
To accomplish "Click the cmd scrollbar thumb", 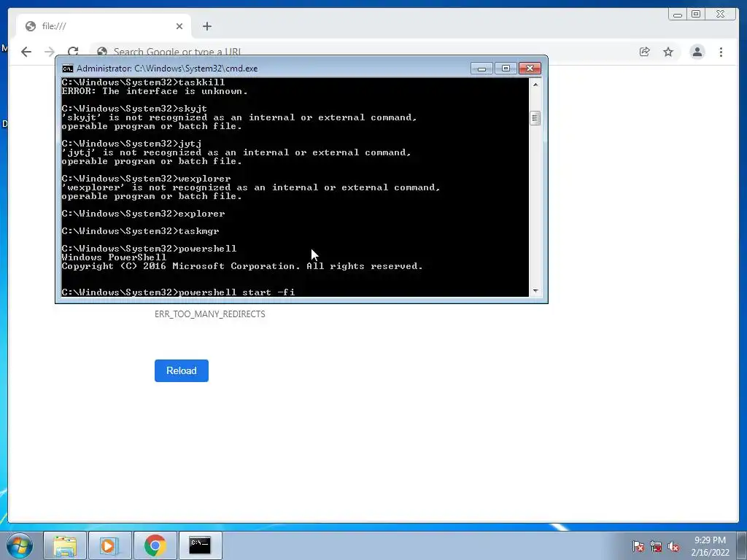I will pos(535,118).
